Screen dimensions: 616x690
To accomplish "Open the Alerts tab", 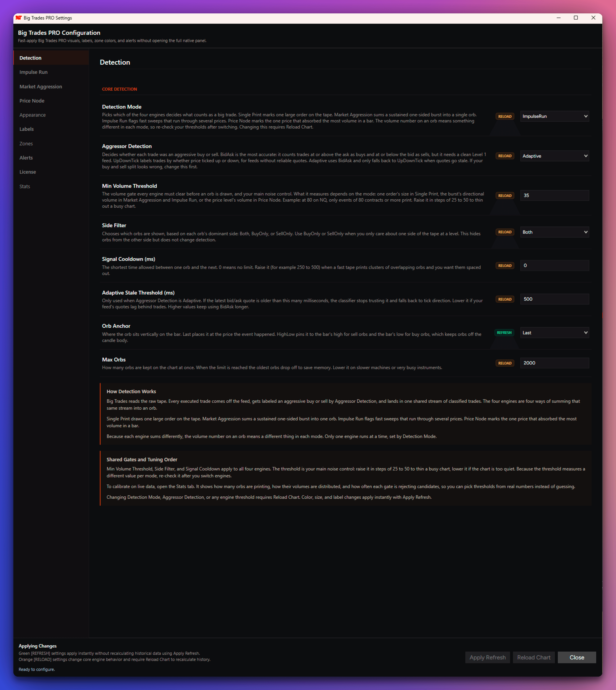I will [51, 158].
